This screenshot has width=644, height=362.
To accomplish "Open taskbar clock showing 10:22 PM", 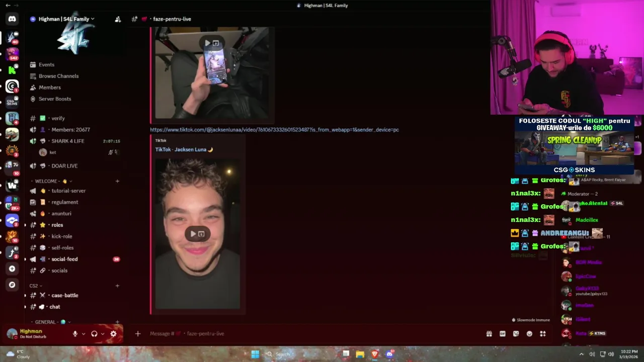I will click(x=629, y=354).
